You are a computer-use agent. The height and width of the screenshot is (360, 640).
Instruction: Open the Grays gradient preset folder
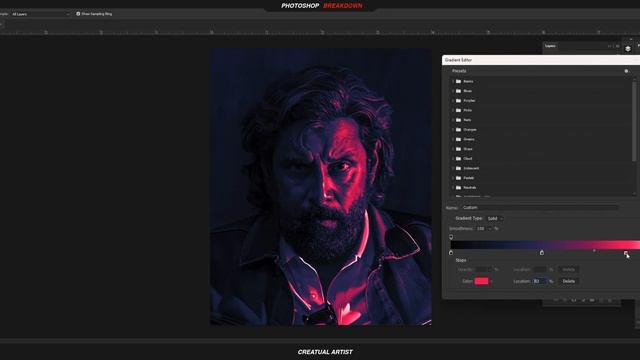[458, 149]
